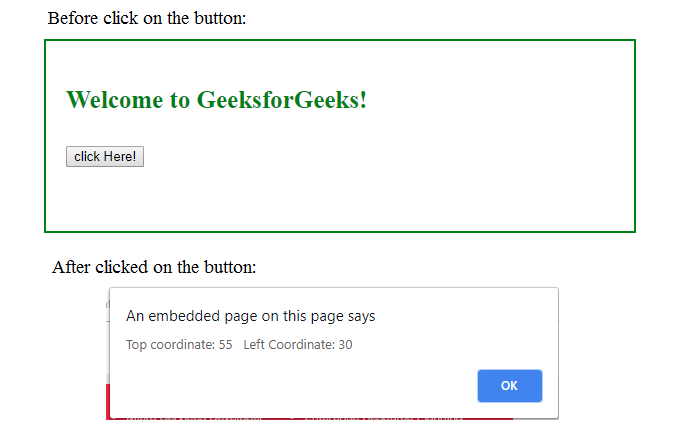The image size is (675, 432).
Task: Click the number 55 in the alert message
Action: click(x=225, y=345)
